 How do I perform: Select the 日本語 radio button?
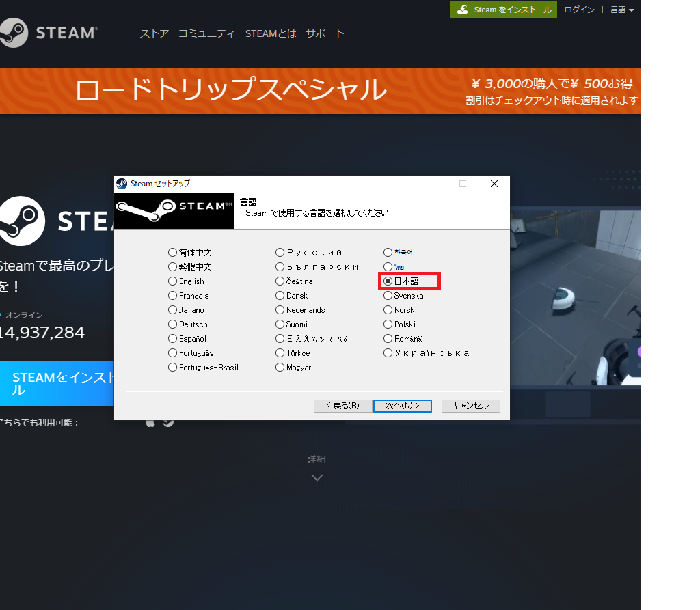(x=388, y=281)
